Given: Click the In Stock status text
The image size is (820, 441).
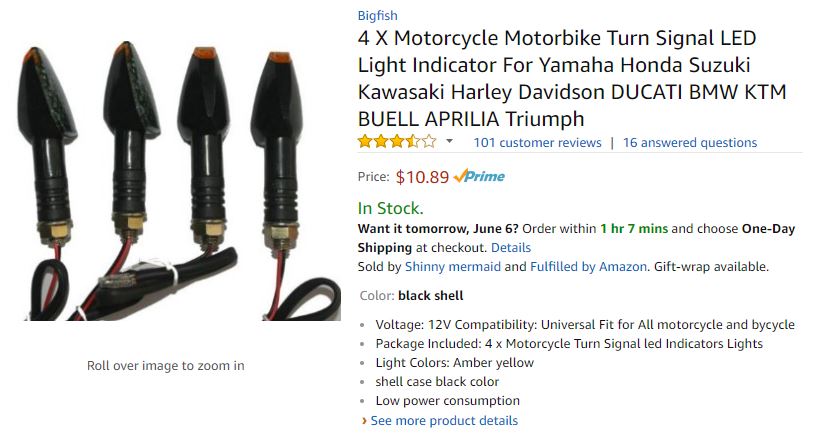Looking at the screenshot, I should click(390, 208).
